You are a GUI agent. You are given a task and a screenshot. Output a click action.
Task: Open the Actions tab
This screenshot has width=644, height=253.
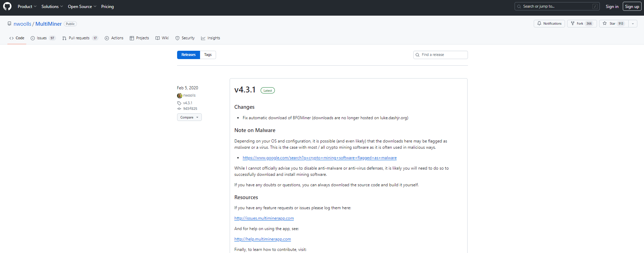point(114,38)
